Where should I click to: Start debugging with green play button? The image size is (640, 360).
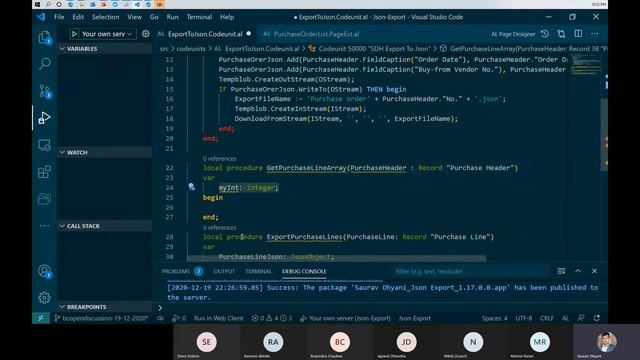[74, 34]
